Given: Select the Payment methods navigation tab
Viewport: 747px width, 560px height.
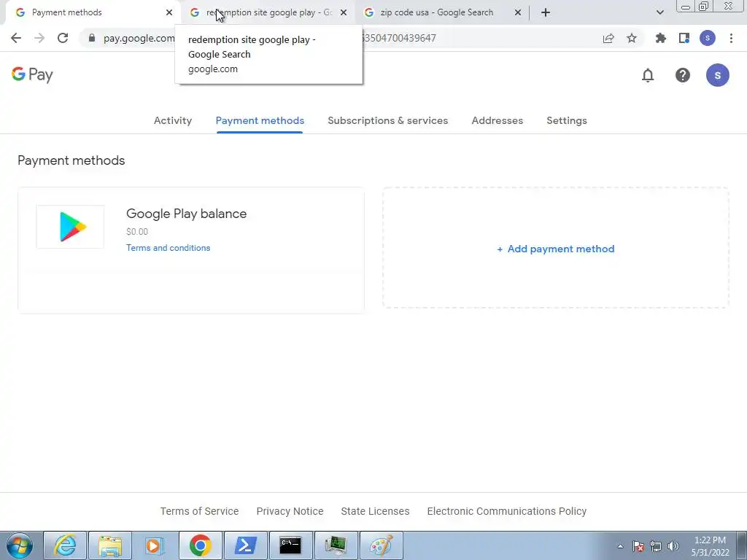Looking at the screenshot, I should click(260, 120).
